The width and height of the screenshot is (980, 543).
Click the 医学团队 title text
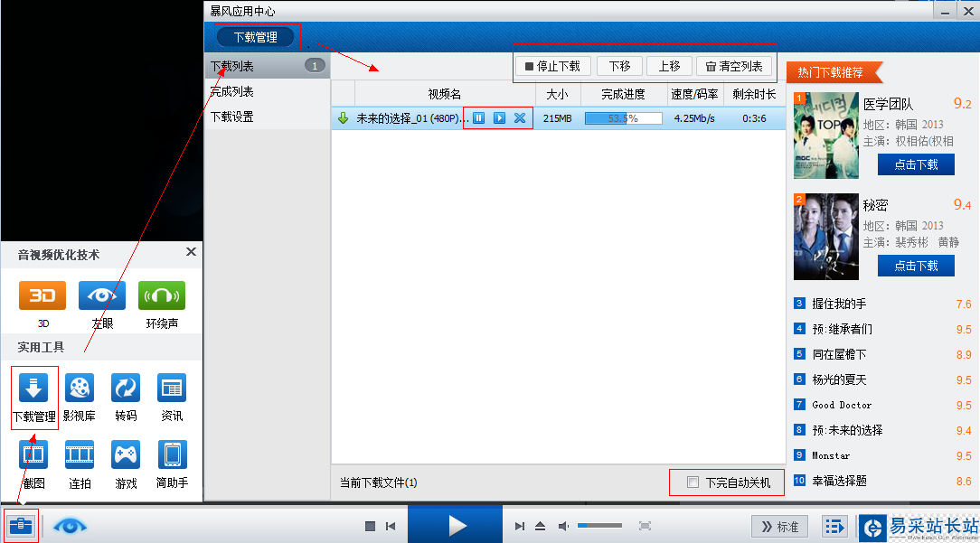point(888,104)
